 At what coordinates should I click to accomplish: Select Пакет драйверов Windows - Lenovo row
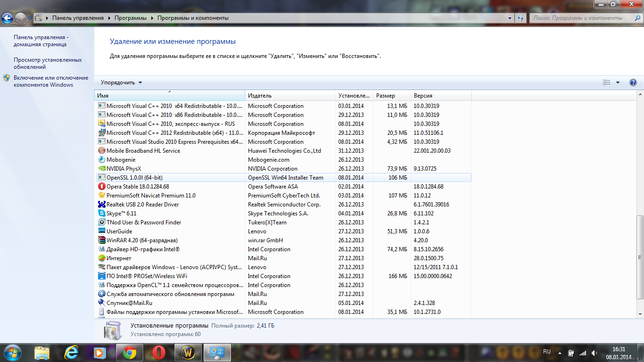click(x=283, y=267)
